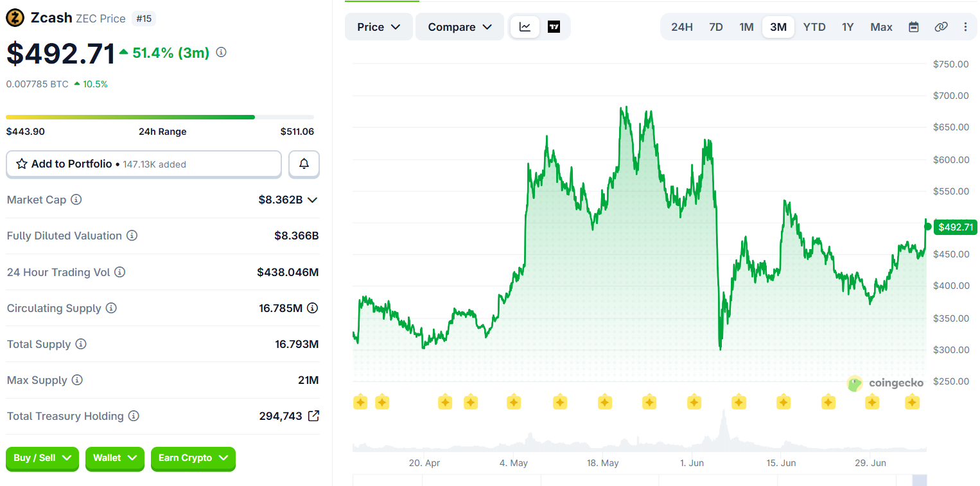Click the $443.90 range low value
980x486 pixels.
click(26, 132)
